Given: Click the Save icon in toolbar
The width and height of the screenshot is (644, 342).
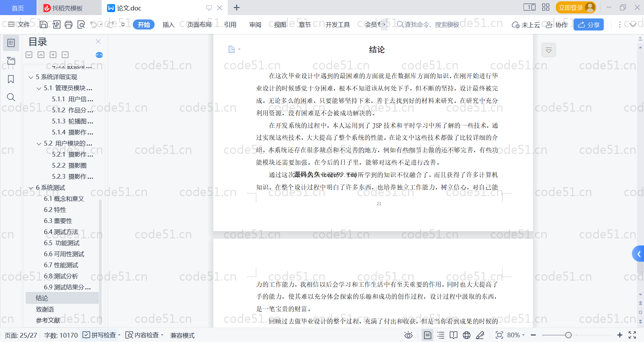Looking at the screenshot, I should tap(44, 24).
